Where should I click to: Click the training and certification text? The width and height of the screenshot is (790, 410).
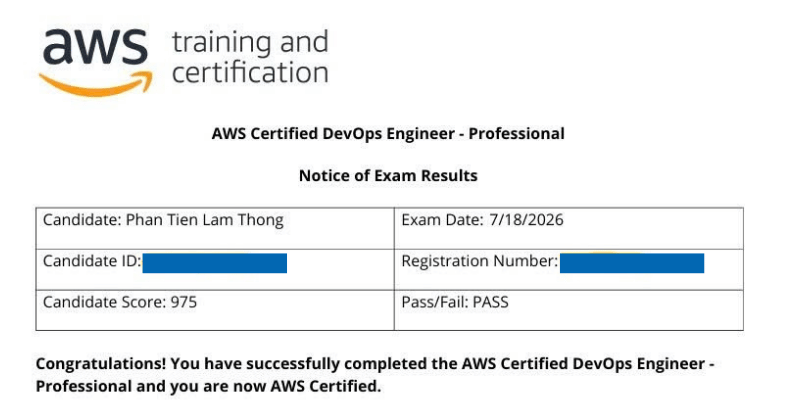[250, 57]
